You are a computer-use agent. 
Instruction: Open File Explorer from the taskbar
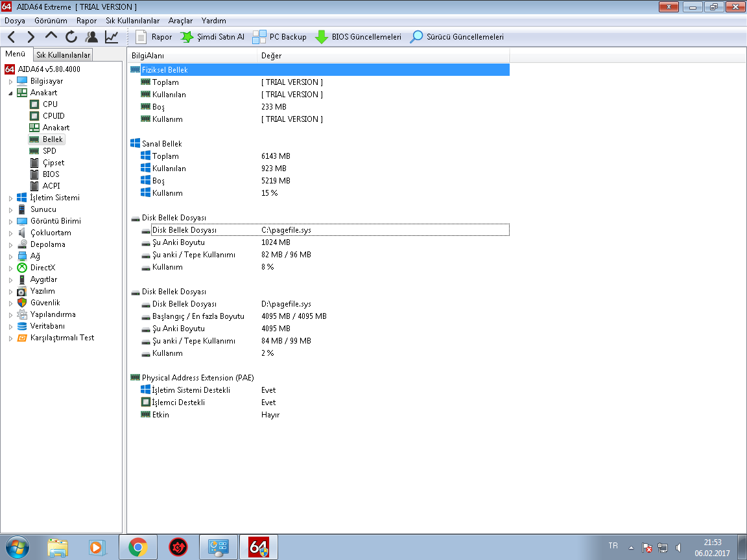pos(58,547)
